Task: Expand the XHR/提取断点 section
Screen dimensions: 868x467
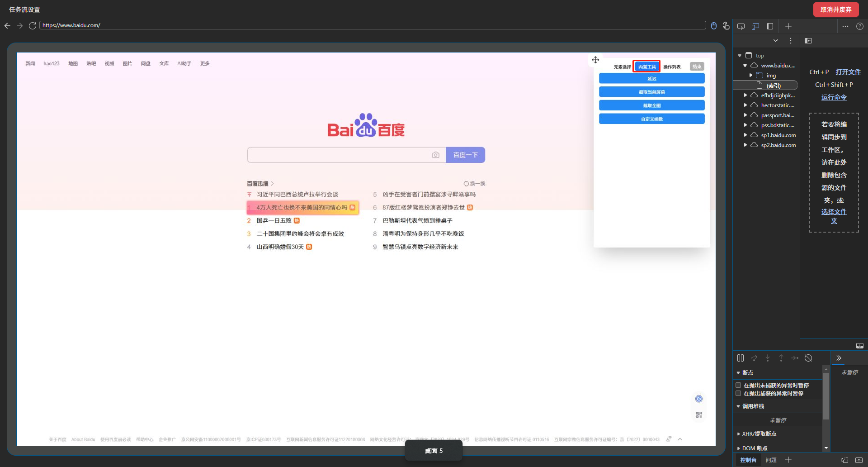Action: 738,434
